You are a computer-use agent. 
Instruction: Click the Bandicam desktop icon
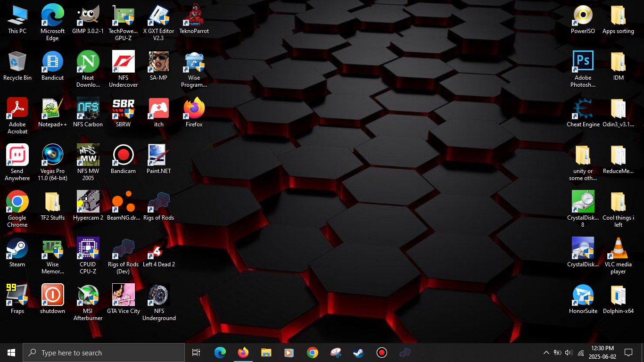pos(123,156)
